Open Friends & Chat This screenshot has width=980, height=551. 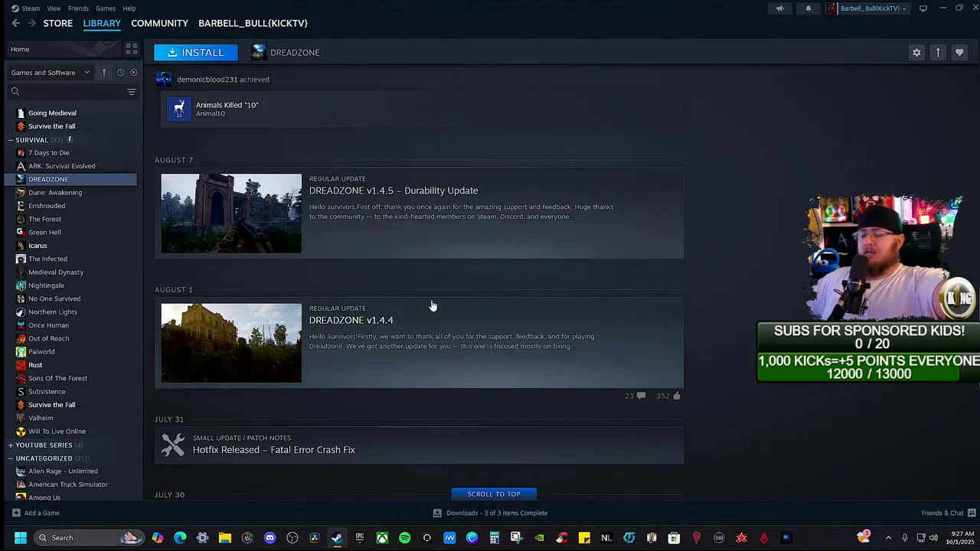(949, 514)
